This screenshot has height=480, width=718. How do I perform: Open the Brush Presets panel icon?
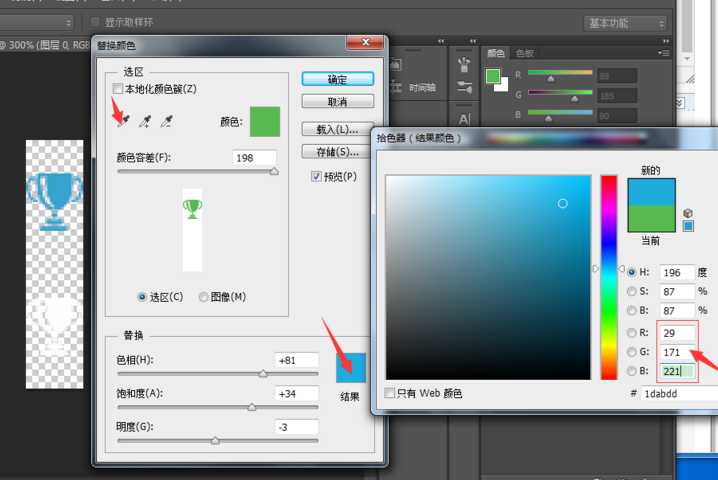click(464, 65)
